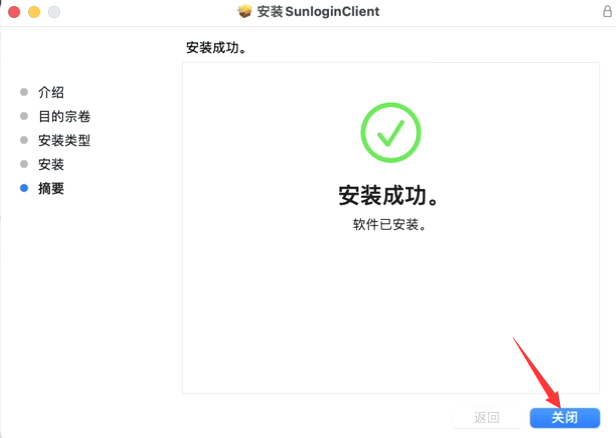Viewport: 616px width, 438px height.
Task: Select the 介绍 step label in sidebar
Action: pos(51,92)
